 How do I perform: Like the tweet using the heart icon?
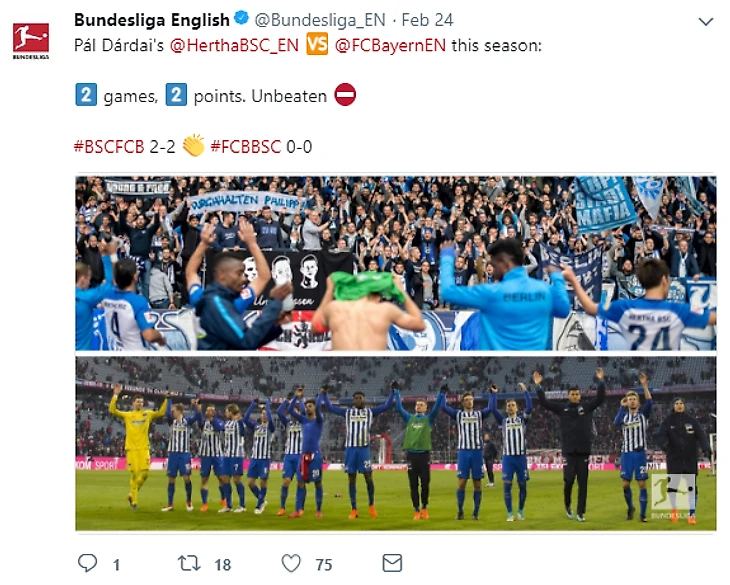click(291, 564)
